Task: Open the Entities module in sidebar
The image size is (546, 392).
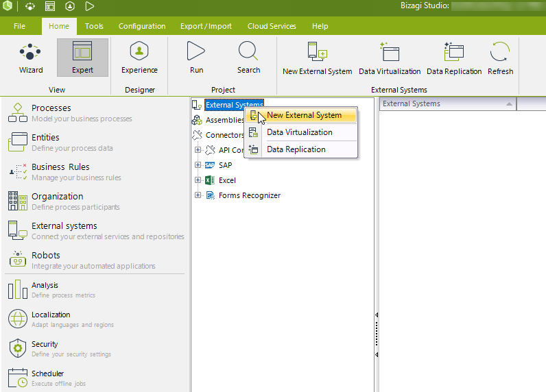Action: 95,143
